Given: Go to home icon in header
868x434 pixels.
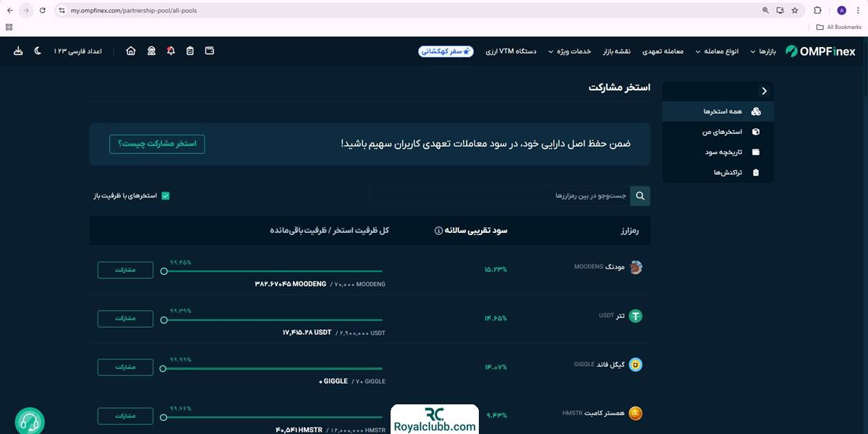Looking at the screenshot, I should click(131, 51).
